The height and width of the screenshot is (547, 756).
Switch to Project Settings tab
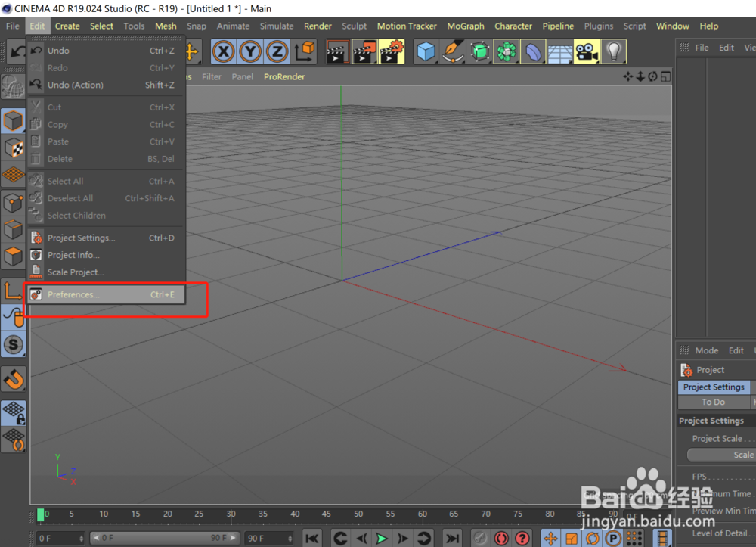714,387
